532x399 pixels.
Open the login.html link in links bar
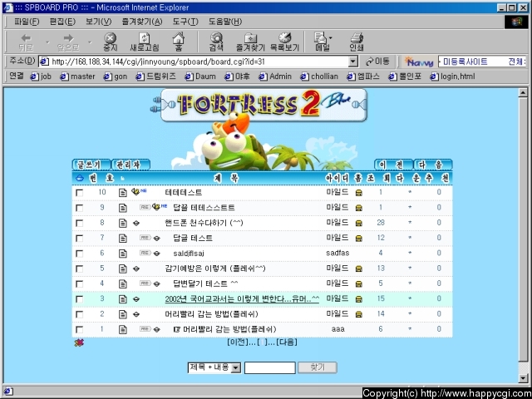click(x=452, y=76)
